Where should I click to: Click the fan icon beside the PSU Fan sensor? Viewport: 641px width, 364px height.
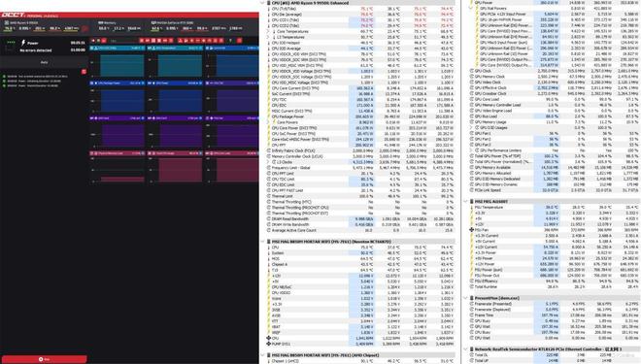(472, 230)
